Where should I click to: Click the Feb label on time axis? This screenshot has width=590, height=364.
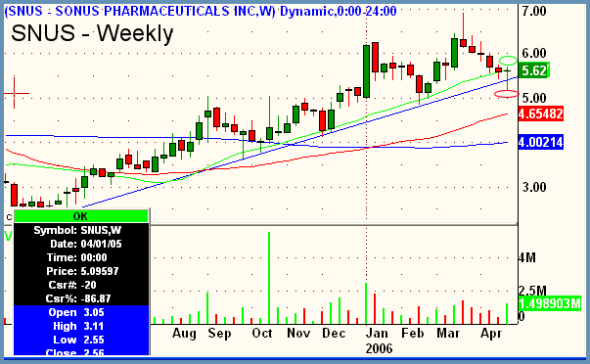point(412,334)
